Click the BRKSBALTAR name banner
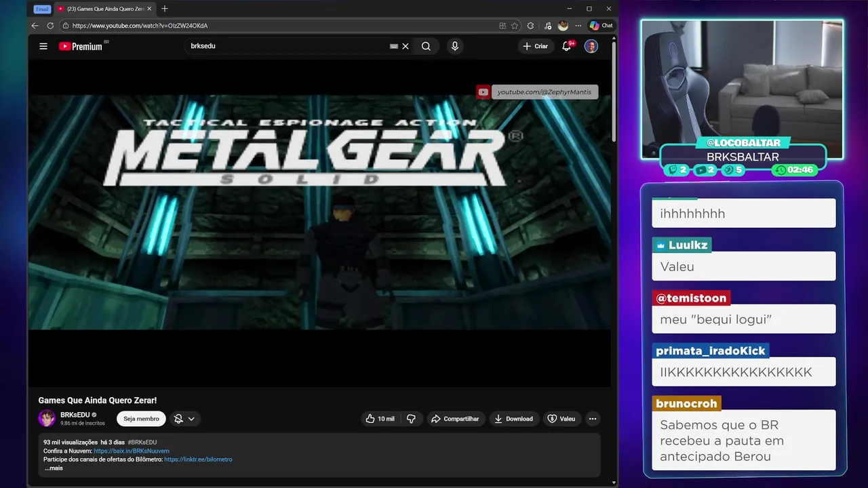Screen dimensions: 868x488 pos(743,157)
